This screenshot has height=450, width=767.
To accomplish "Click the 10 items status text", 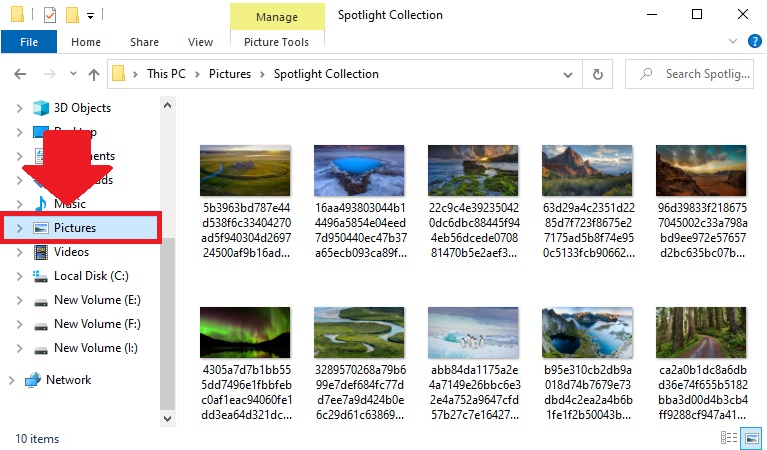I will tap(37, 438).
